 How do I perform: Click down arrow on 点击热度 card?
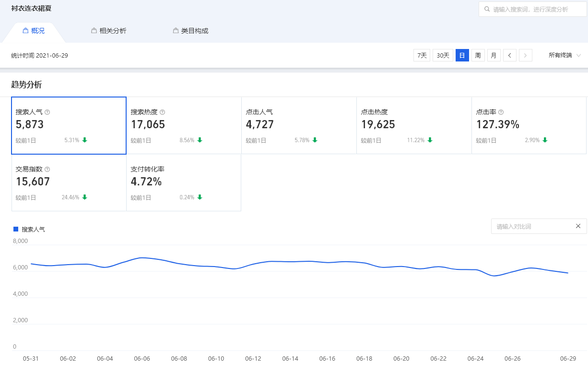coord(430,140)
